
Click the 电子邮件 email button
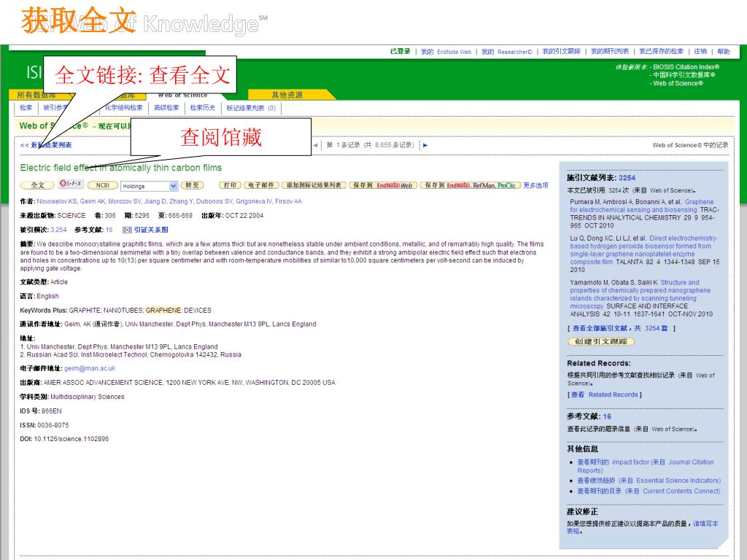(261, 185)
